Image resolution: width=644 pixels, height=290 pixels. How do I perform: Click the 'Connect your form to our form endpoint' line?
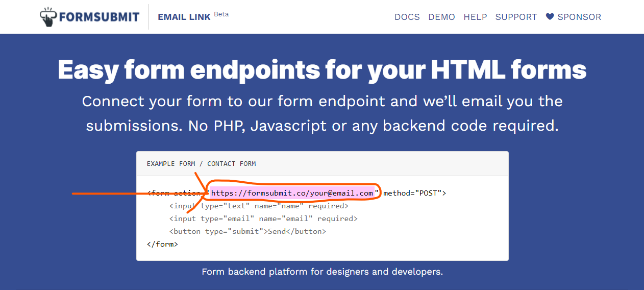point(322,101)
